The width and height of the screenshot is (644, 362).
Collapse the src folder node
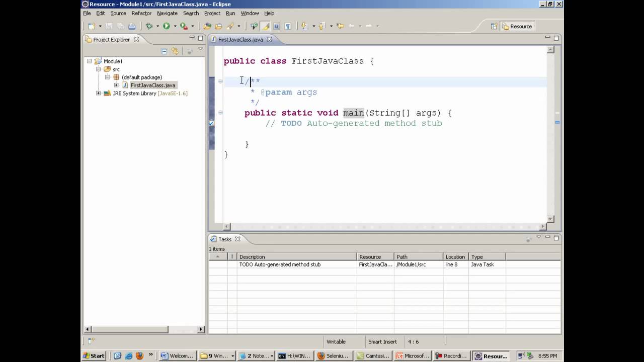[99, 69]
